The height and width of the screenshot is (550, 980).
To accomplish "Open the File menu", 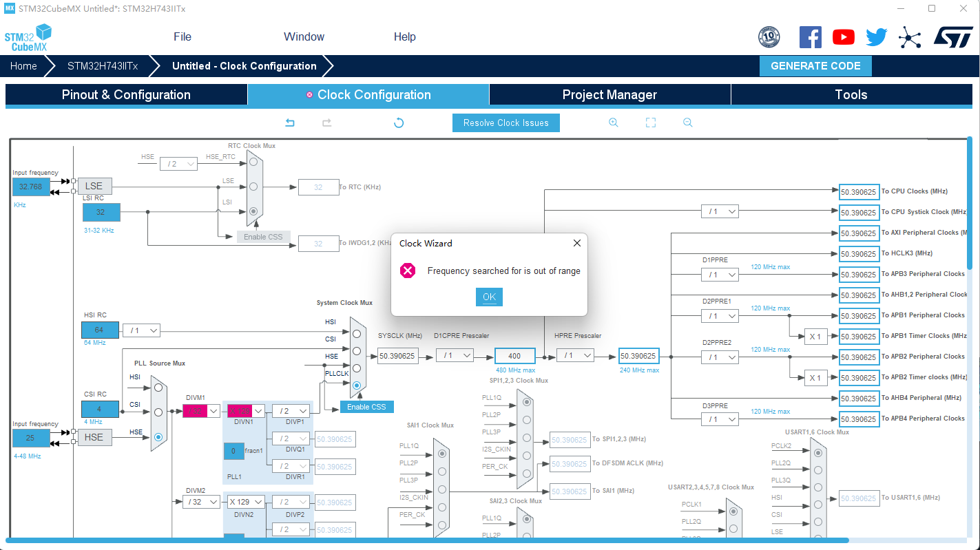I will coord(183,37).
